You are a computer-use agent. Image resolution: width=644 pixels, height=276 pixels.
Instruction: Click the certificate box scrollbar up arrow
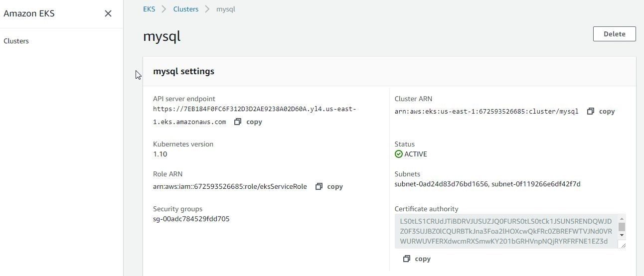622,219
